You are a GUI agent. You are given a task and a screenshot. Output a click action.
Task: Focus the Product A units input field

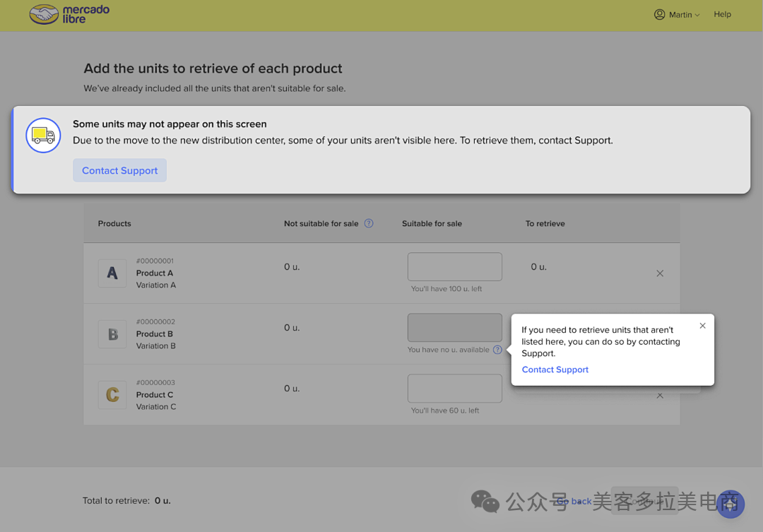pyautogui.click(x=454, y=267)
